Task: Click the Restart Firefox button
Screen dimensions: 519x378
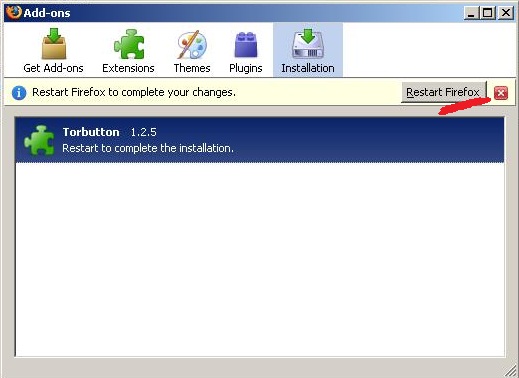Action: [443, 92]
